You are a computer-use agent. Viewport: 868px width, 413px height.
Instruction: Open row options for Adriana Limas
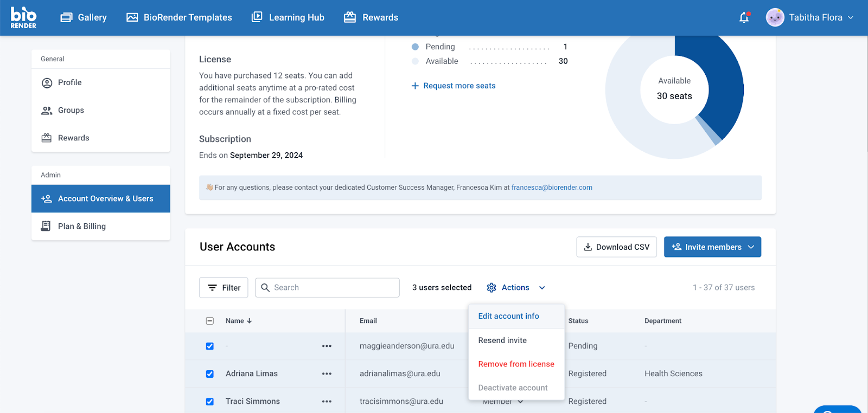[327, 373]
